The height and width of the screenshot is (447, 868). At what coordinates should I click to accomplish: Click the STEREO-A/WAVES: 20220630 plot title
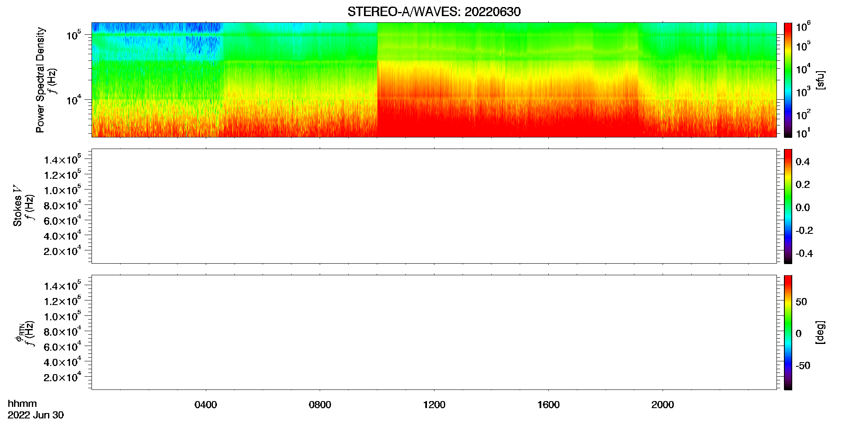point(434,12)
